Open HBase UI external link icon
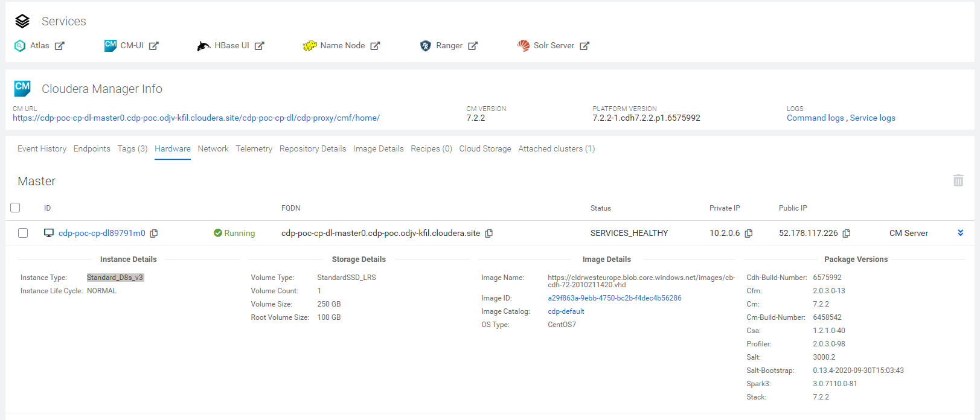This screenshot has height=420, width=980. (260, 46)
